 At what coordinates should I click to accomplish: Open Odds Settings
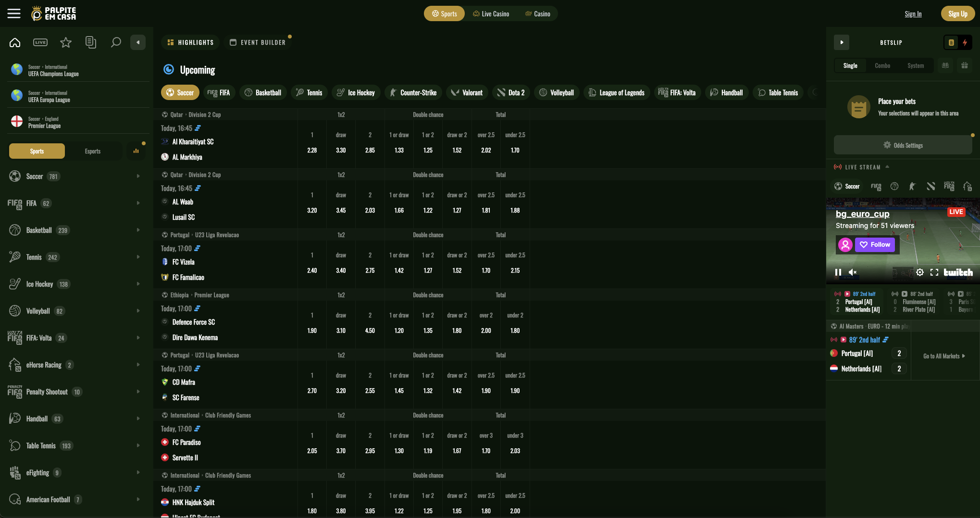pos(903,145)
